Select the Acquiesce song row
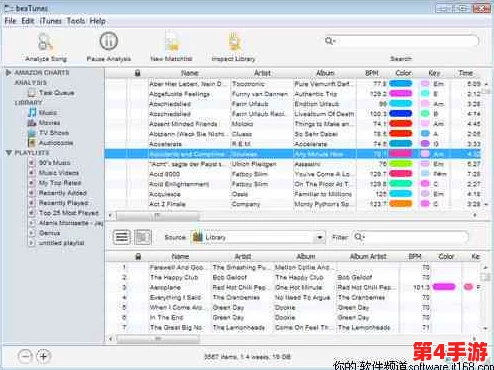This screenshot has width=494, height=370. coord(294,194)
